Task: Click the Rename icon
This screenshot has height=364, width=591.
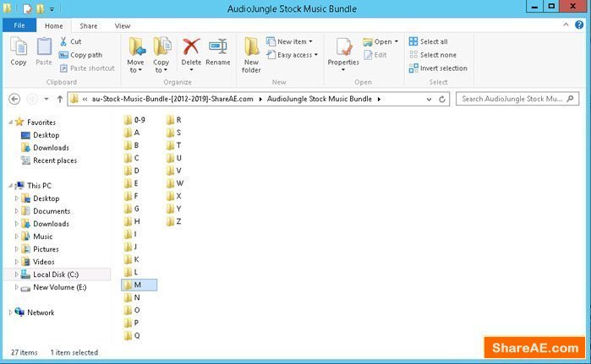Action: pos(218,46)
